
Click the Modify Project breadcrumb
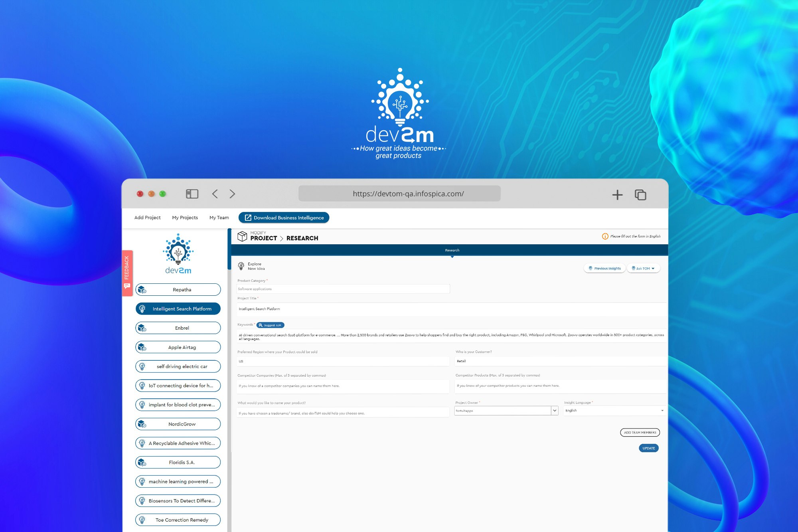click(264, 236)
